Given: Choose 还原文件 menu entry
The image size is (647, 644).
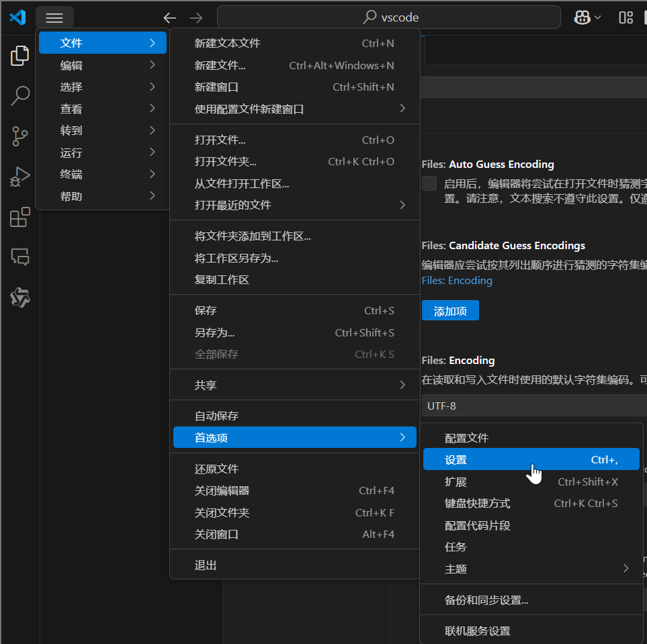Looking at the screenshot, I should [295, 469].
